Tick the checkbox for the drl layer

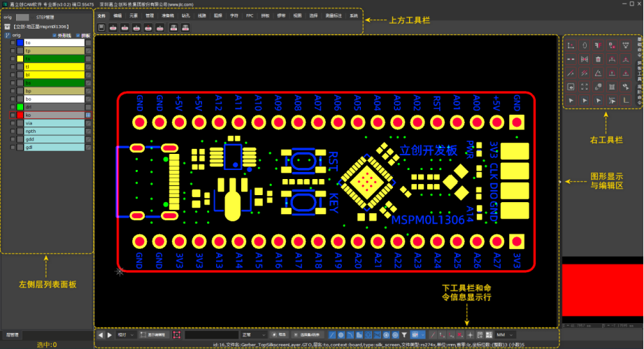(13, 107)
